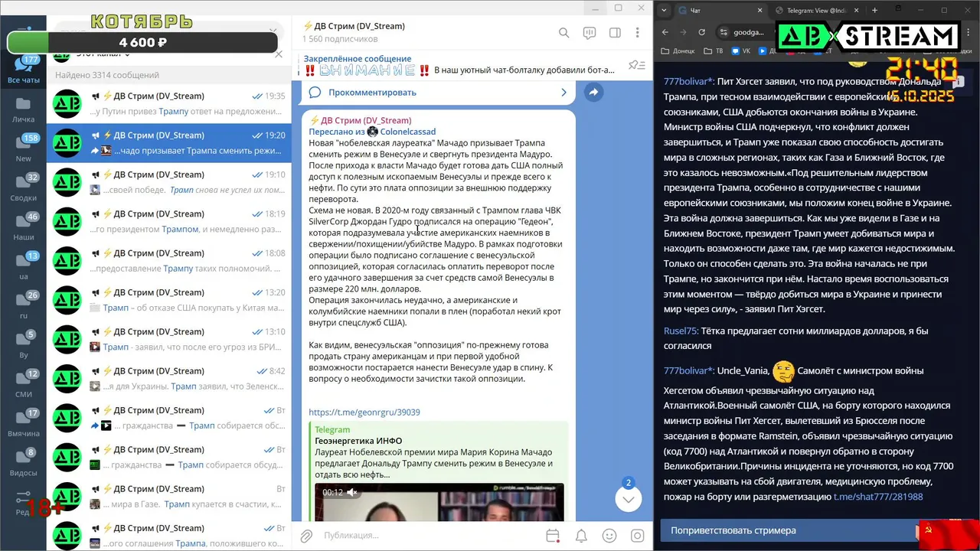Toggle silent broadcast bell icon

[x=581, y=536]
